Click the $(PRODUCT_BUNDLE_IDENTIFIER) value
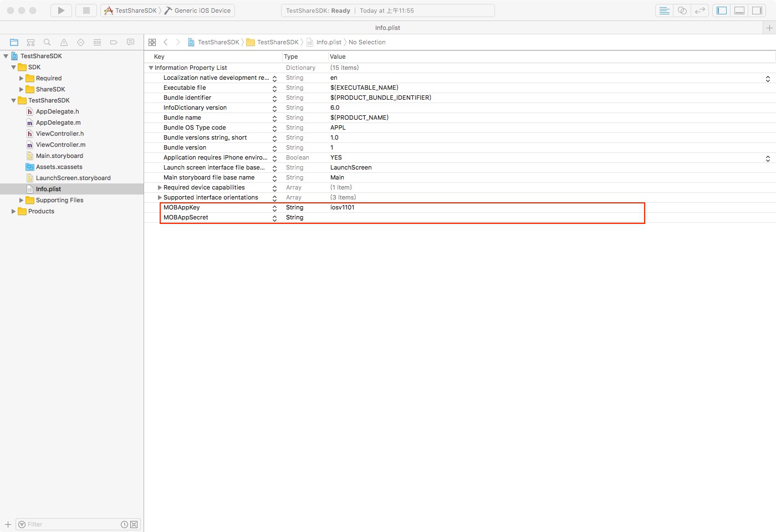 [x=381, y=98]
